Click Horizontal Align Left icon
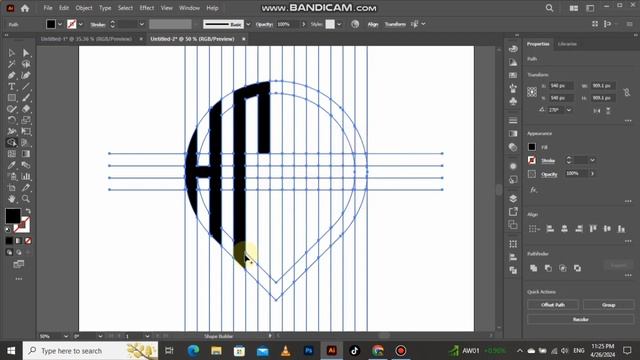Viewport: 640px width, 360px height. (x=550, y=229)
